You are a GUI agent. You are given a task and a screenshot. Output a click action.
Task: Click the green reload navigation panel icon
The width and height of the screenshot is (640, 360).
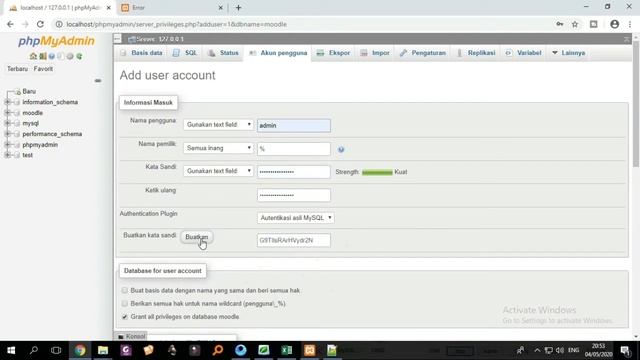(x=79, y=56)
